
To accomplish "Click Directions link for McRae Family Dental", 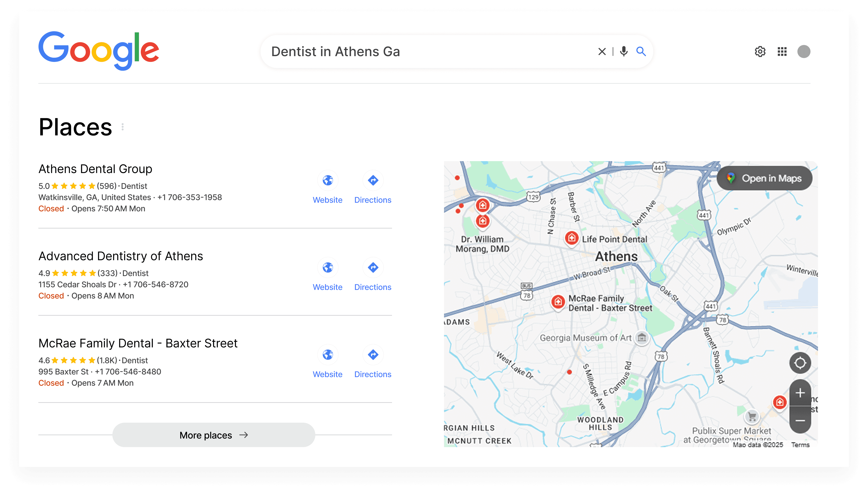I will tap(373, 374).
